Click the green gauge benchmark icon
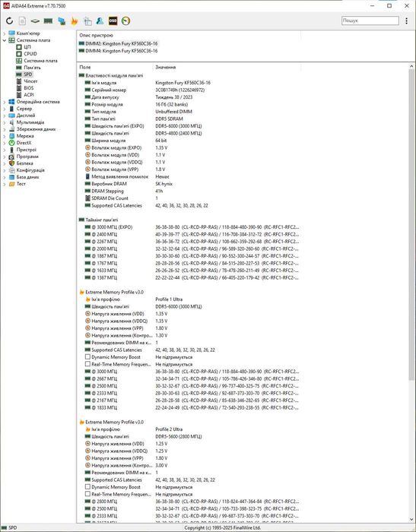The image size is (416, 532). pos(125,21)
